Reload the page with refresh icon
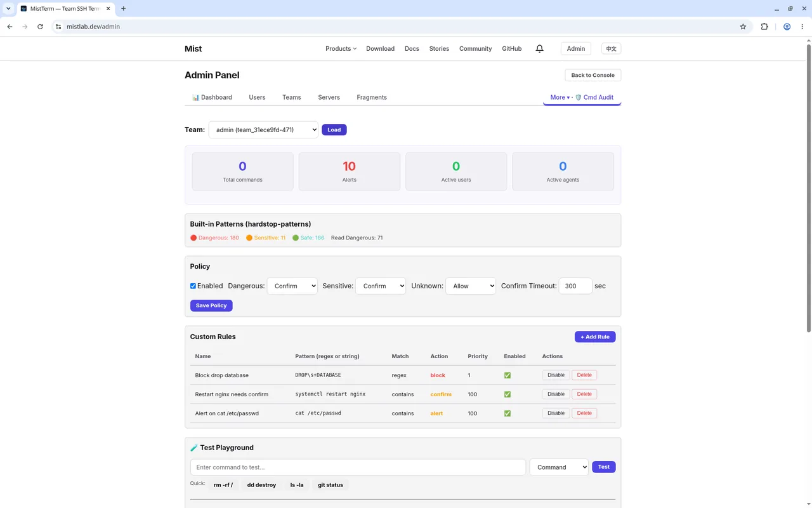812x508 pixels. (x=40, y=27)
